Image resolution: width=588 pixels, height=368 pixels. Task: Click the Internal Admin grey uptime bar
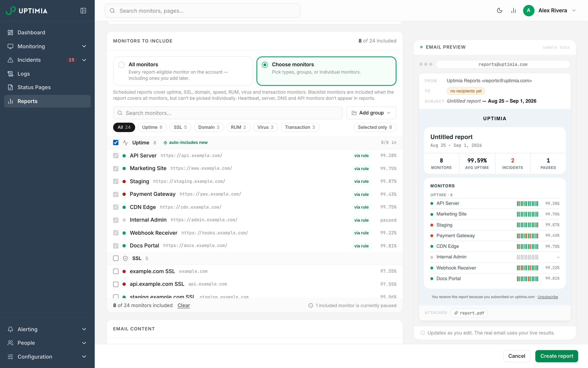coord(528,257)
